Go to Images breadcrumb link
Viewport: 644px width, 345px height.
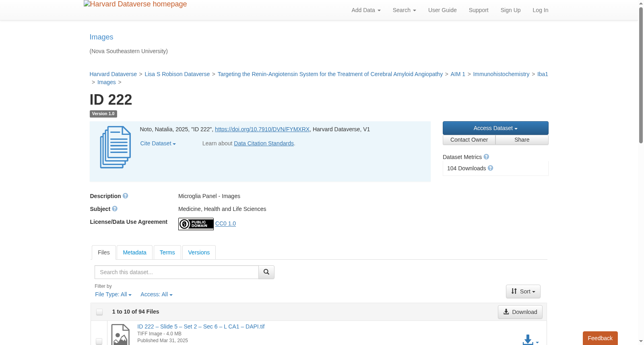coord(107,82)
